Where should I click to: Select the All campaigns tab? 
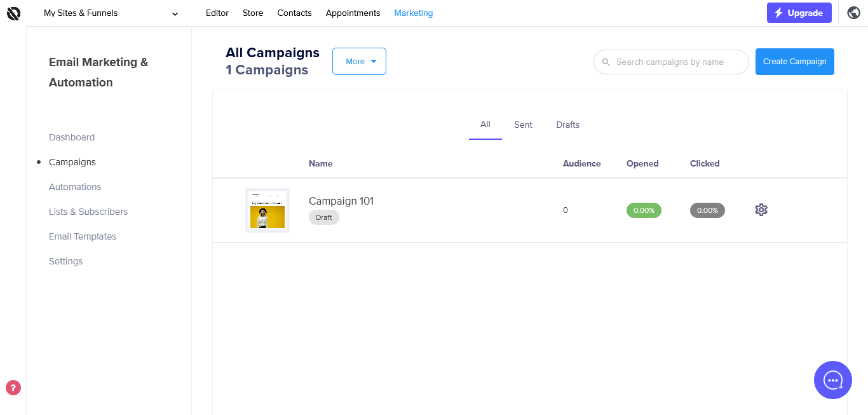tap(485, 125)
